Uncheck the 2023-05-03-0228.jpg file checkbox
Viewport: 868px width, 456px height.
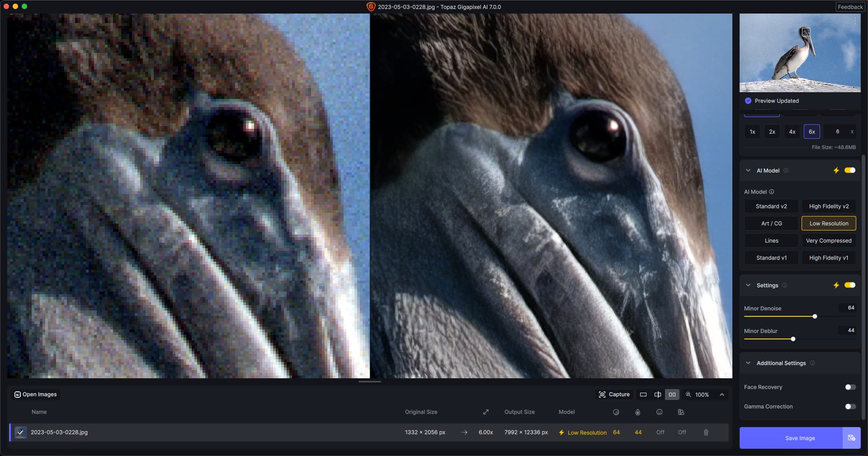point(20,432)
